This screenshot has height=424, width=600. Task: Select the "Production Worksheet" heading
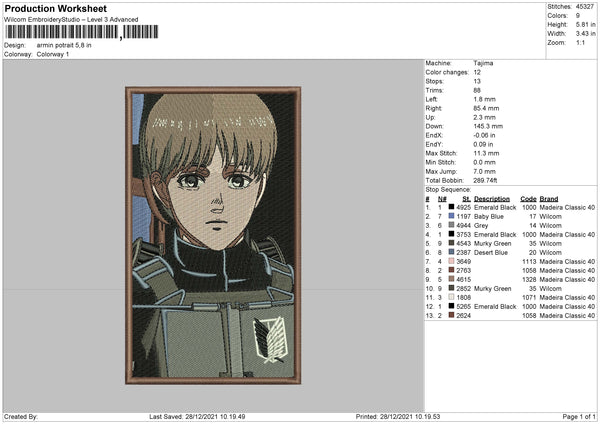click(x=56, y=8)
